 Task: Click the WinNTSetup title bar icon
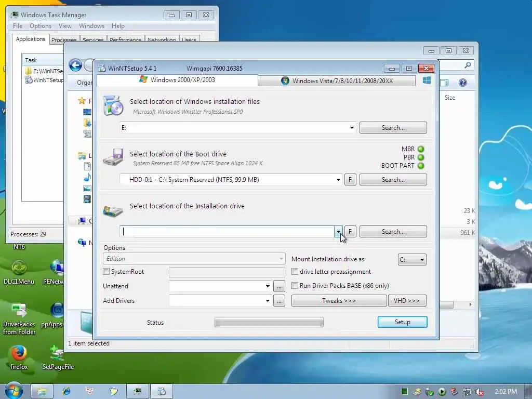pyautogui.click(x=102, y=68)
